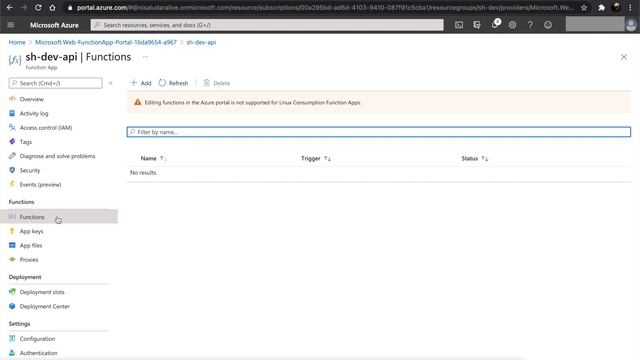Click the browser back arrow

(10, 7)
